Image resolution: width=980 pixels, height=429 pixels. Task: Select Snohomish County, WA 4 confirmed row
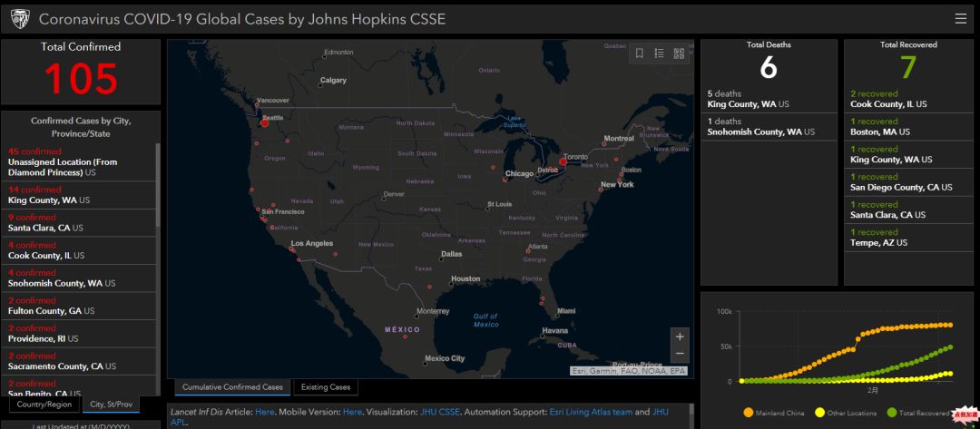click(78, 278)
